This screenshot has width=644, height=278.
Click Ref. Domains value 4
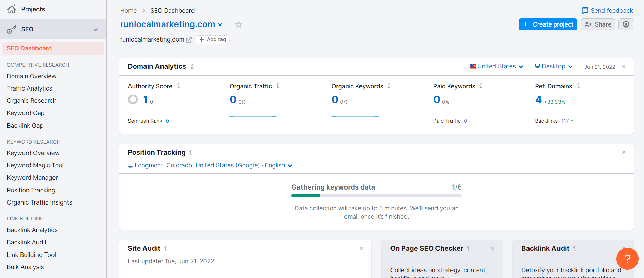(538, 99)
